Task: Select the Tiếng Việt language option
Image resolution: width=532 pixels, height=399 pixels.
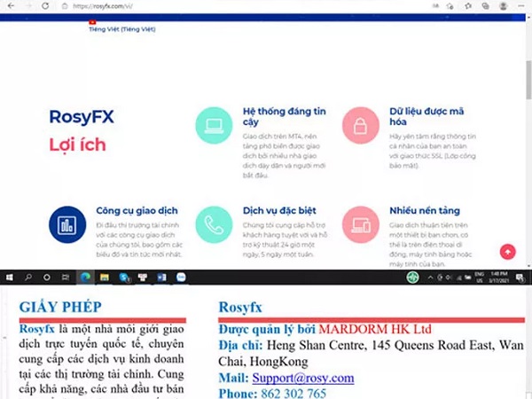Action: pyautogui.click(x=122, y=29)
